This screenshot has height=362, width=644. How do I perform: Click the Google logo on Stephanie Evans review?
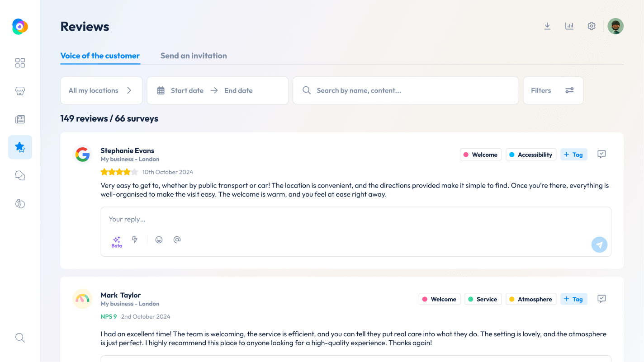[82, 155]
